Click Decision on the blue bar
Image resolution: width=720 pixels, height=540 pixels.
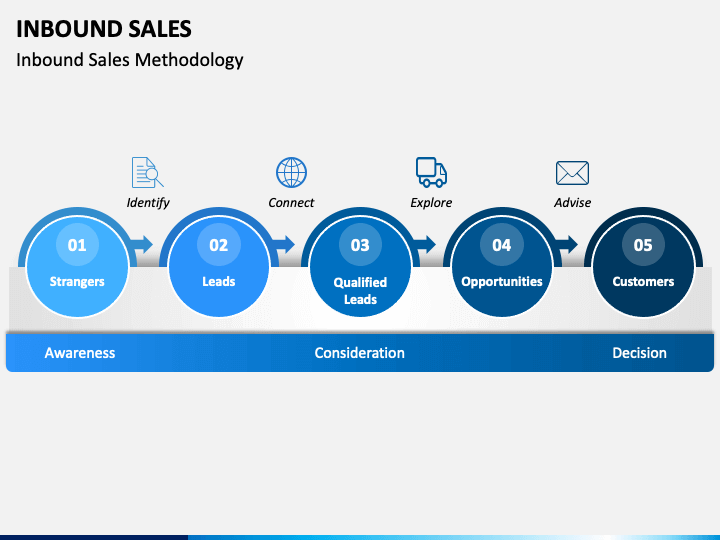(639, 353)
